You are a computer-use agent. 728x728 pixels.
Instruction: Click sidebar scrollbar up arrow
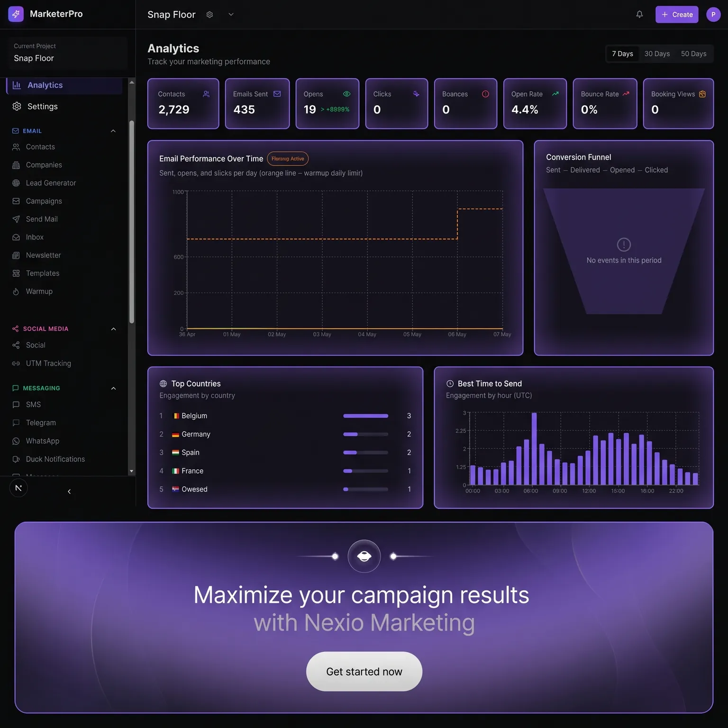[132, 82]
